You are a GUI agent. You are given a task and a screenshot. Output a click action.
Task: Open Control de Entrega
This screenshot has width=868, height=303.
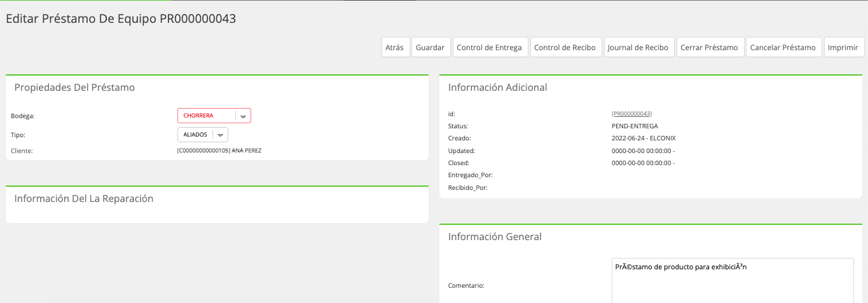coord(490,48)
